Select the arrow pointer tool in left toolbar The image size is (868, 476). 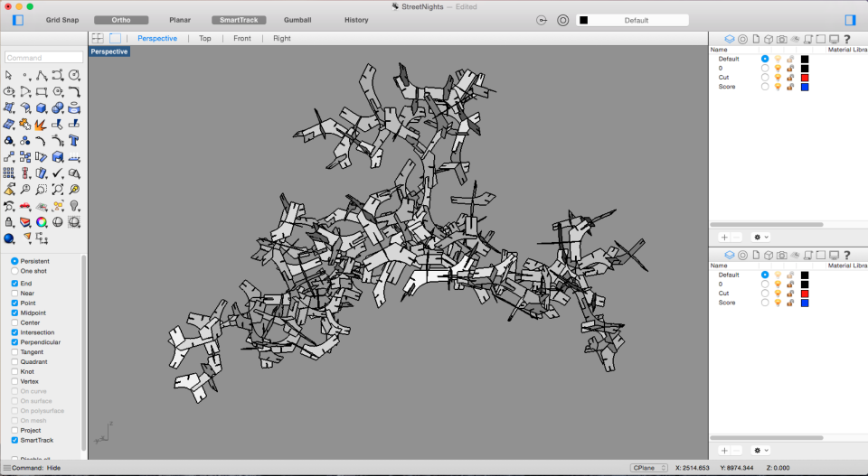9,75
